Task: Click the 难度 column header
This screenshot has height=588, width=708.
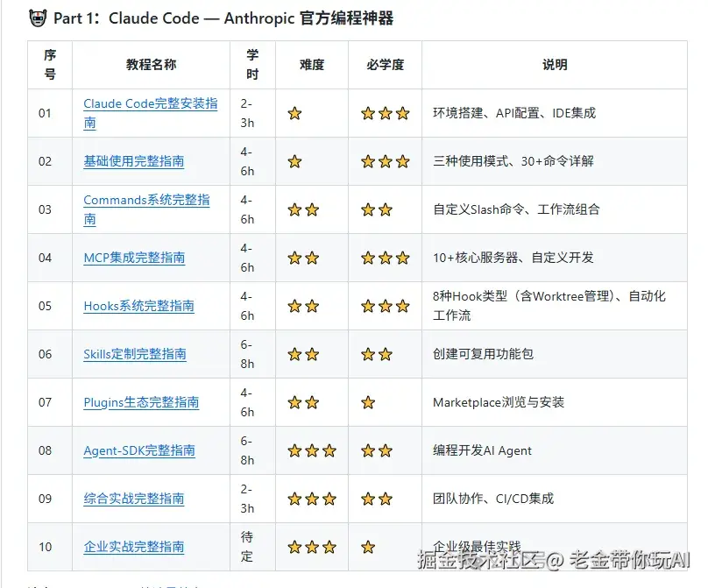Action: tap(312, 65)
